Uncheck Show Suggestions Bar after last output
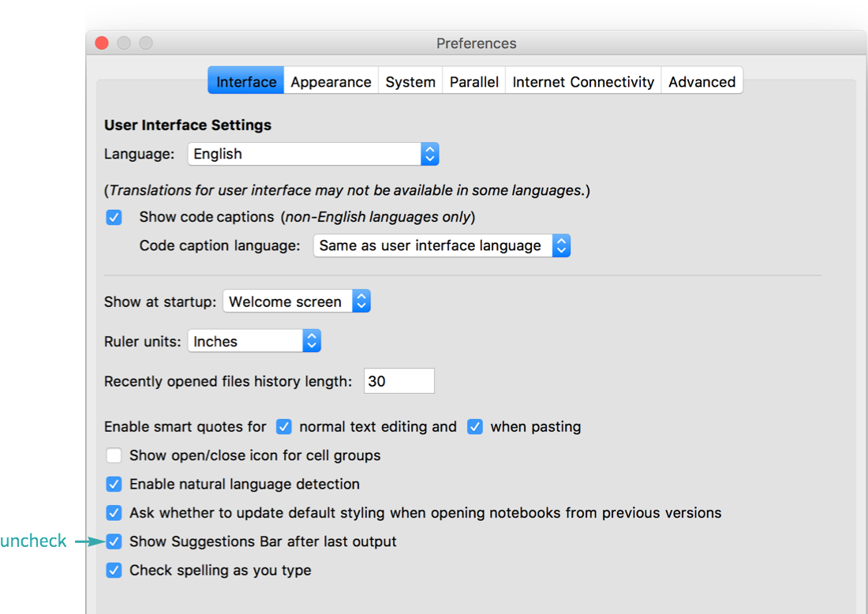 (x=114, y=541)
